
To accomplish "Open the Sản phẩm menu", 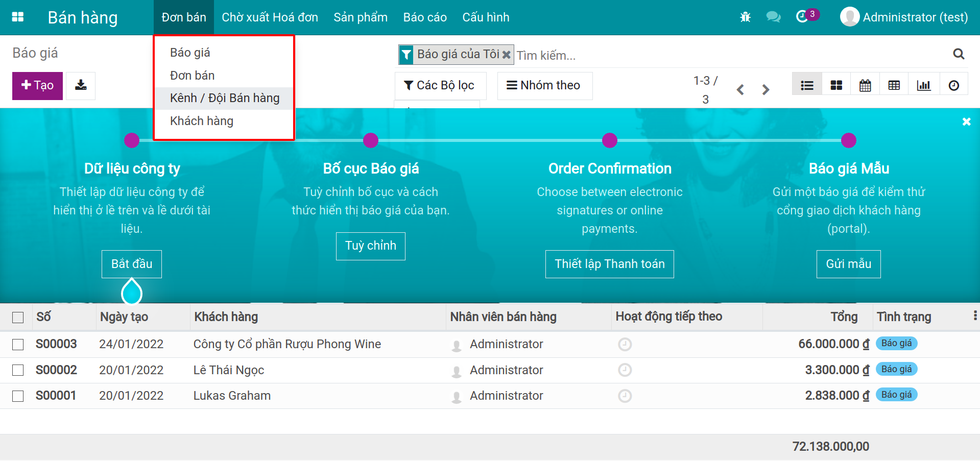I will coord(360,17).
